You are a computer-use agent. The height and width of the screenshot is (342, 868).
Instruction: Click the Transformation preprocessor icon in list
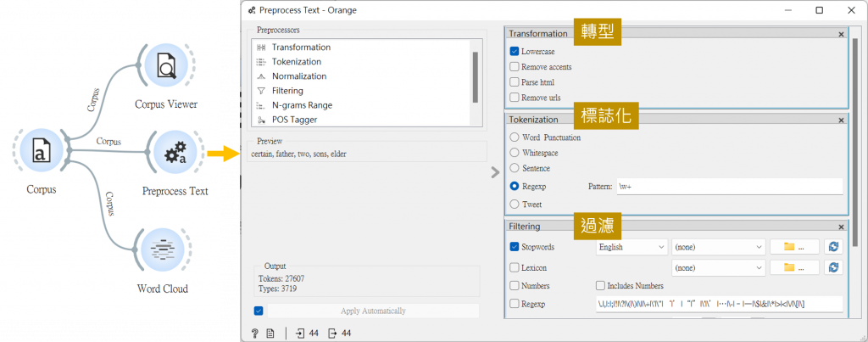coord(261,48)
